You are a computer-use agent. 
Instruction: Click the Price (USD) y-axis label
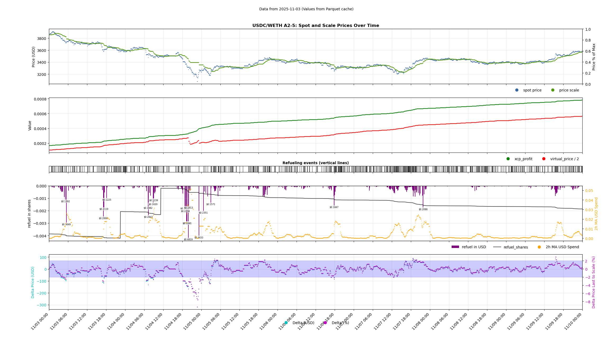34,57
